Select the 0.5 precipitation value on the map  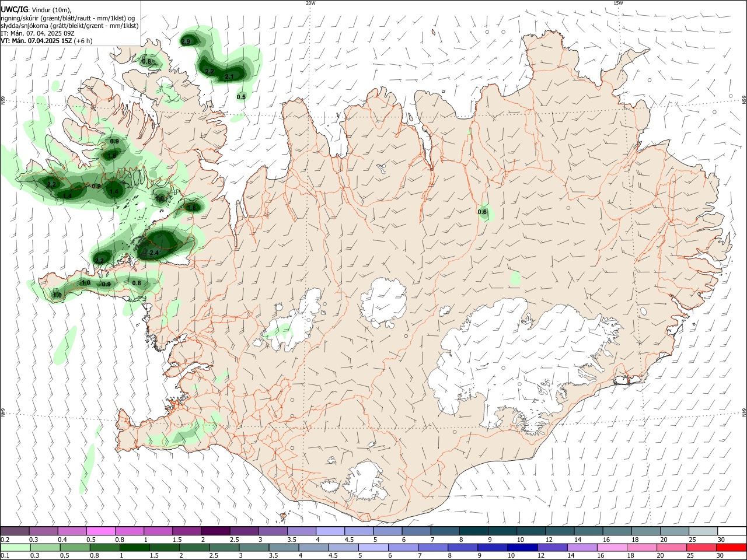coord(241,97)
